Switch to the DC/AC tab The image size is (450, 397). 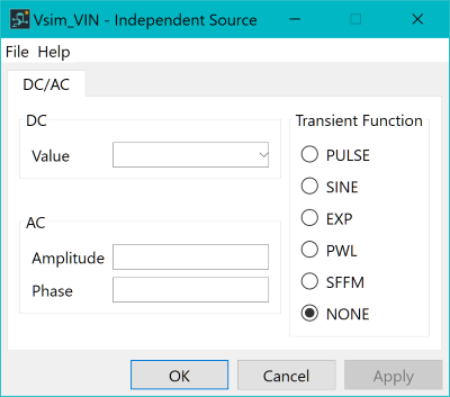[x=46, y=84]
